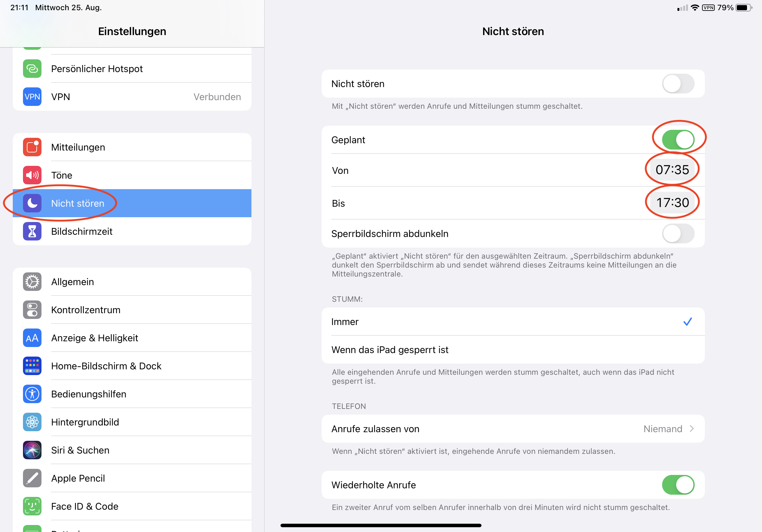This screenshot has height=532, width=762.
Task: Open the Von start time picker
Action: [672, 170]
